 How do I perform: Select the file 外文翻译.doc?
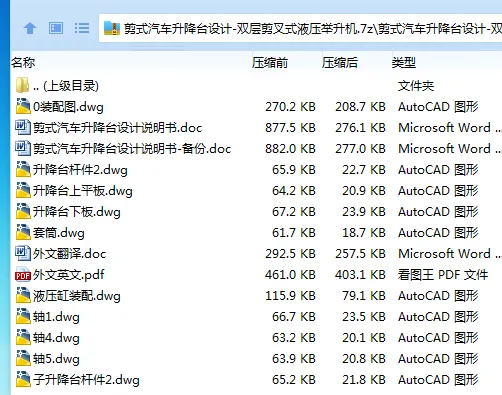point(69,254)
